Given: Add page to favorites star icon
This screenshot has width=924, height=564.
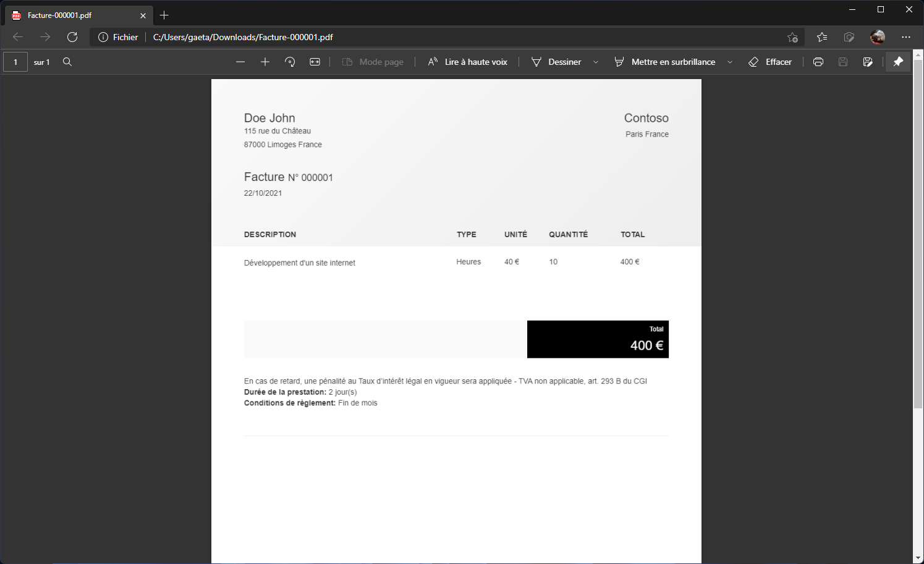Looking at the screenshot, I should pyautogui.click(x=792, y=37).
